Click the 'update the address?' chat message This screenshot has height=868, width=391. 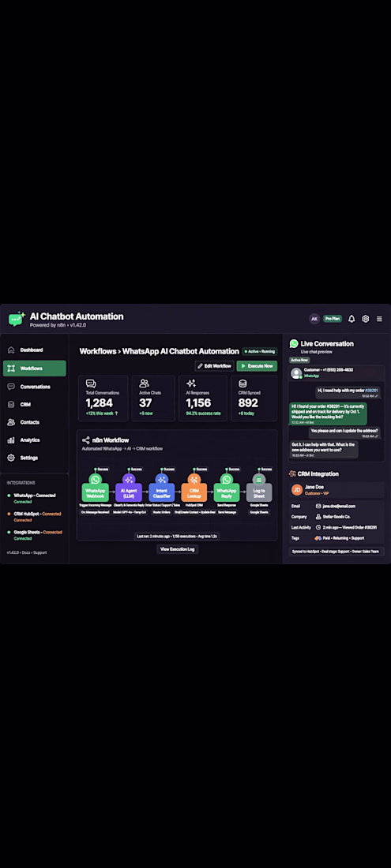(x=344, y=432)
